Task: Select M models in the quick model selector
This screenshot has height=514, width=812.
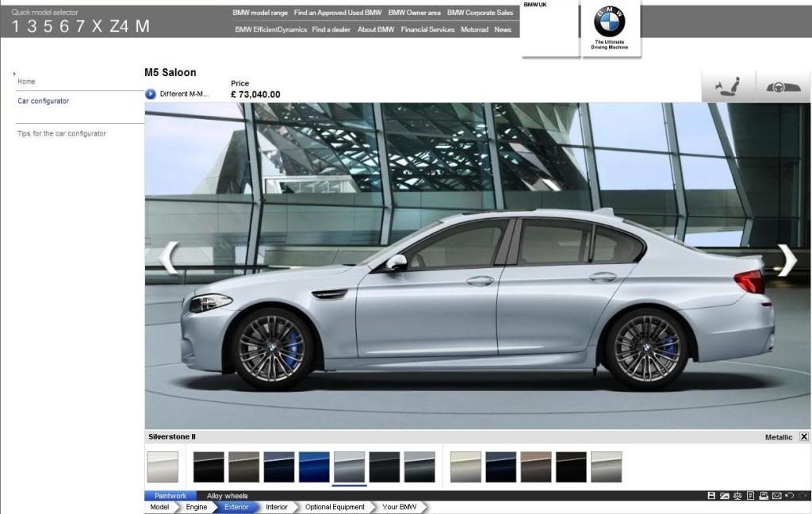Action: (143, 26)
